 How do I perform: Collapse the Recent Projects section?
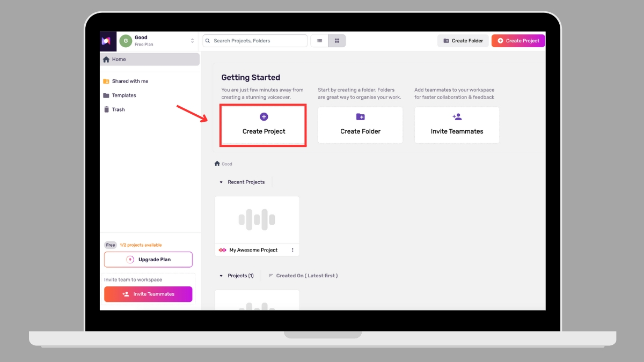click(221, 182)
